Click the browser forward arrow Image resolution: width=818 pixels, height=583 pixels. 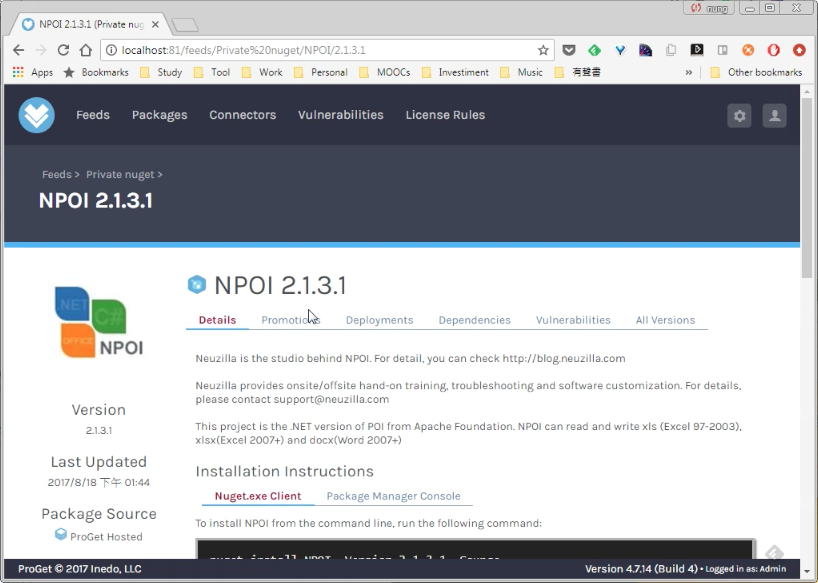coord(41,50)
